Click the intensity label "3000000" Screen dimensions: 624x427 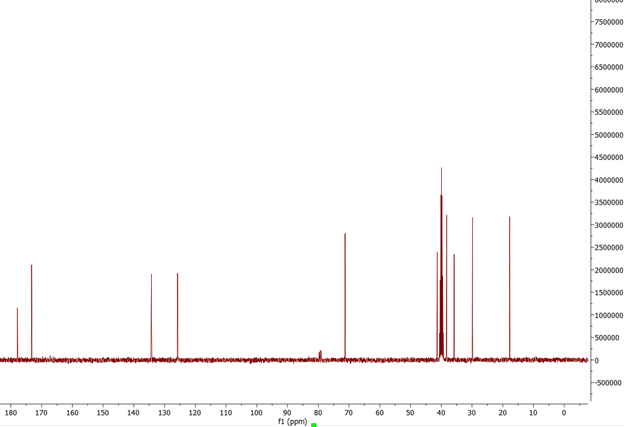coord(609,225)
